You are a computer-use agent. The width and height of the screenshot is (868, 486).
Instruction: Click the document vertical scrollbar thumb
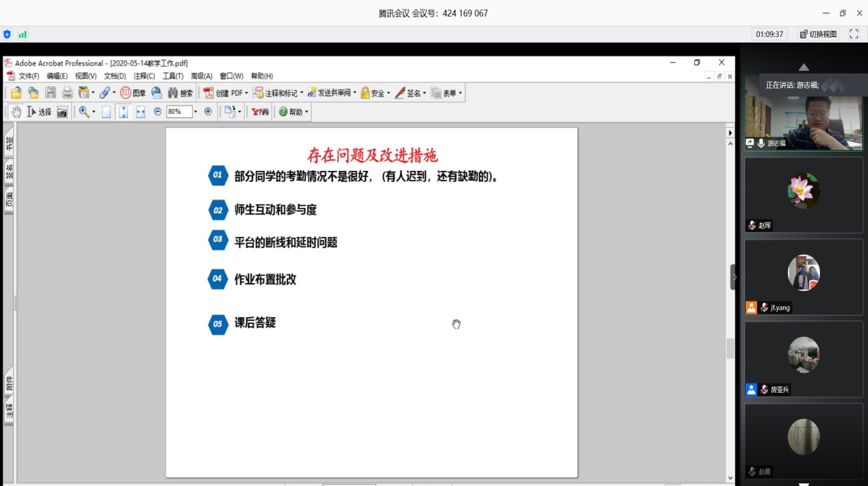[730, 348]
